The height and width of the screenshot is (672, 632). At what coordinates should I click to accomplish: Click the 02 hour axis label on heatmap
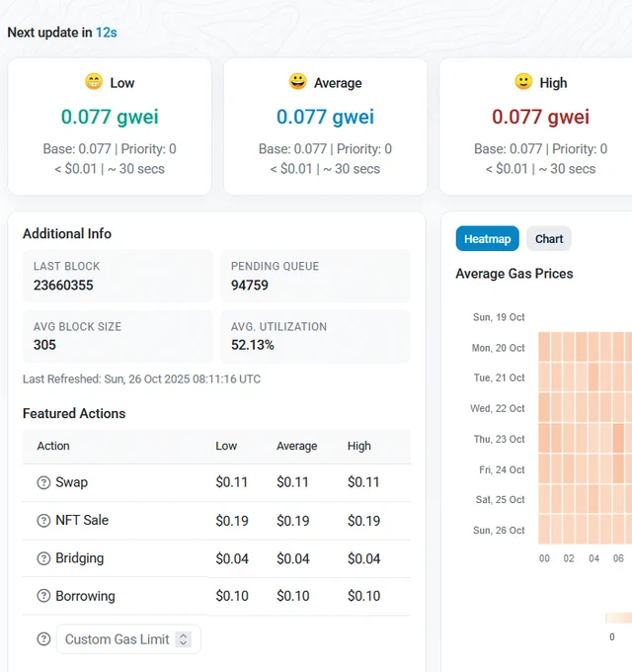[x=569, y=558]
